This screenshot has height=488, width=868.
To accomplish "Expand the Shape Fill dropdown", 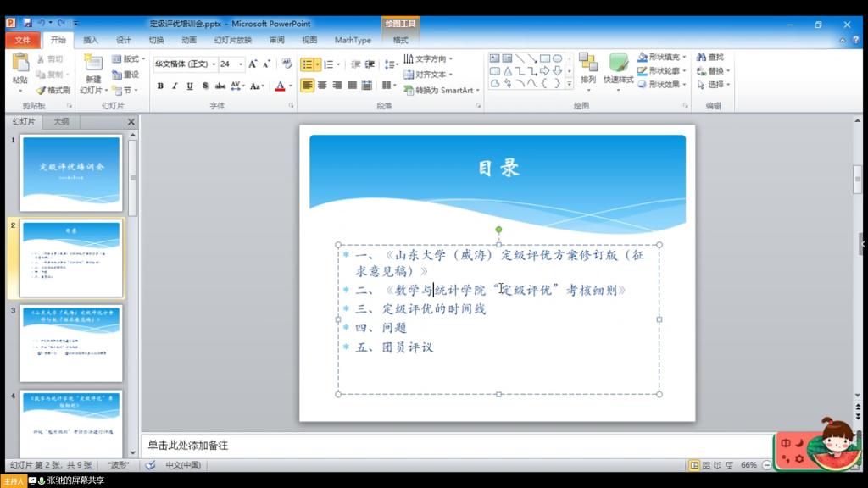I will point(686,58).
